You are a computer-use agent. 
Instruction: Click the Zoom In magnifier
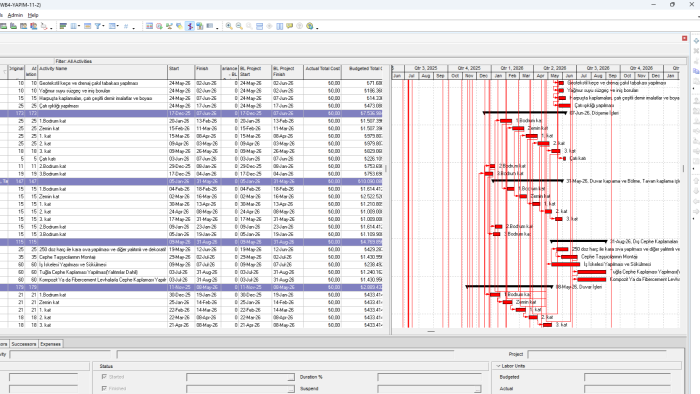tap(229, 26)
